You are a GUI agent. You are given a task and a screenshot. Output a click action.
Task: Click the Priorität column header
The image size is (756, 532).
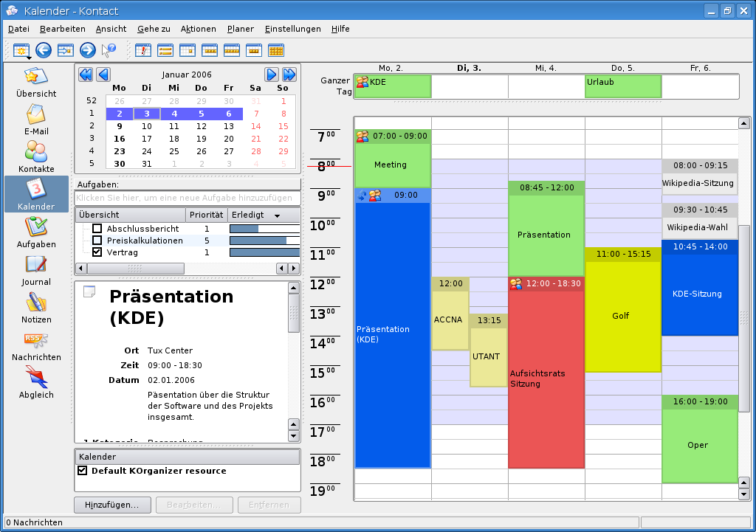coord(207,215)
